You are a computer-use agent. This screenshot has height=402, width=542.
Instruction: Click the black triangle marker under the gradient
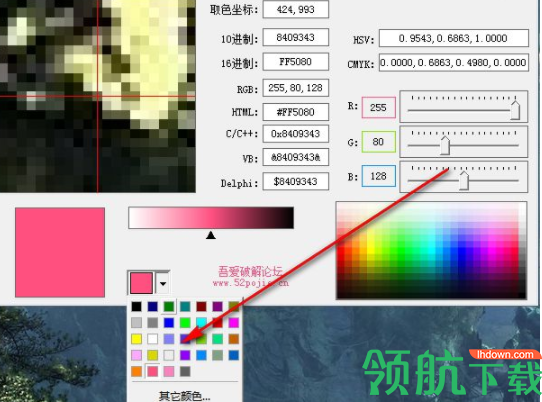[211, 235]
